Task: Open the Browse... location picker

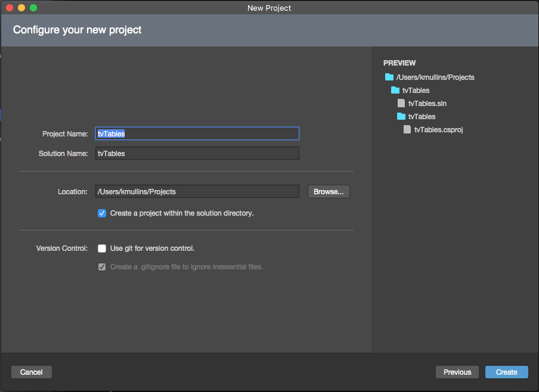Action: (x=329, y=192)
